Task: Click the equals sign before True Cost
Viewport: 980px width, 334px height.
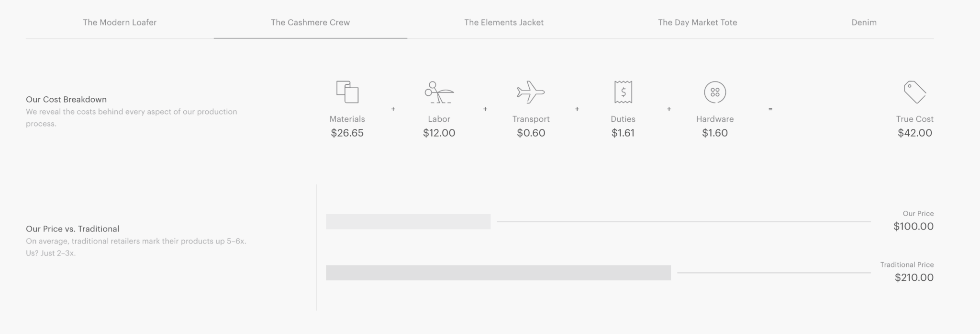Action: tap(770, 109)
